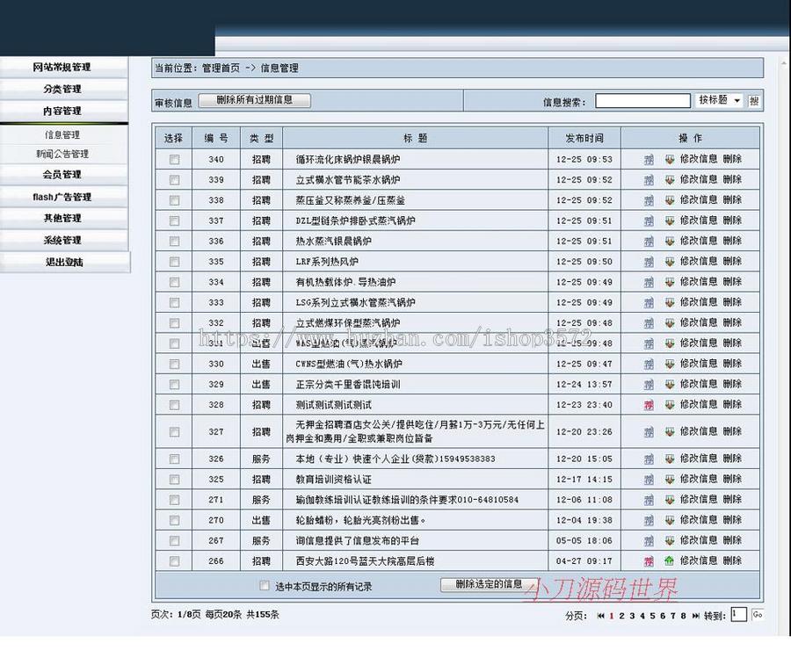Click the 荐 icon for entry 335
The width and height of the screenshot is (791, 672).
[649, 261]
